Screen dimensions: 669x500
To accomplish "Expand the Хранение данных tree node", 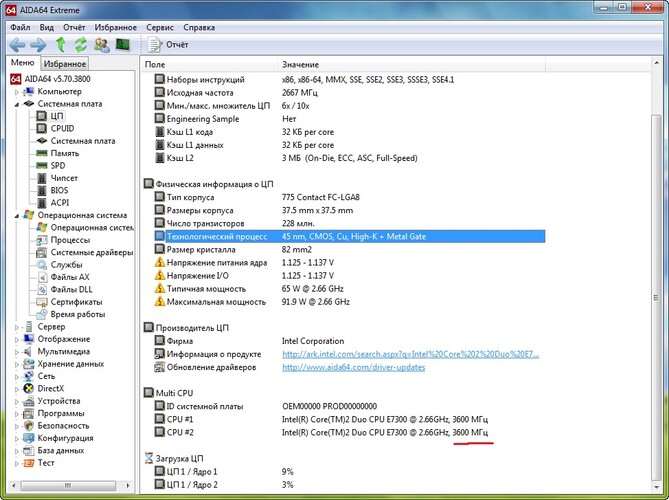I will point(17,364).
